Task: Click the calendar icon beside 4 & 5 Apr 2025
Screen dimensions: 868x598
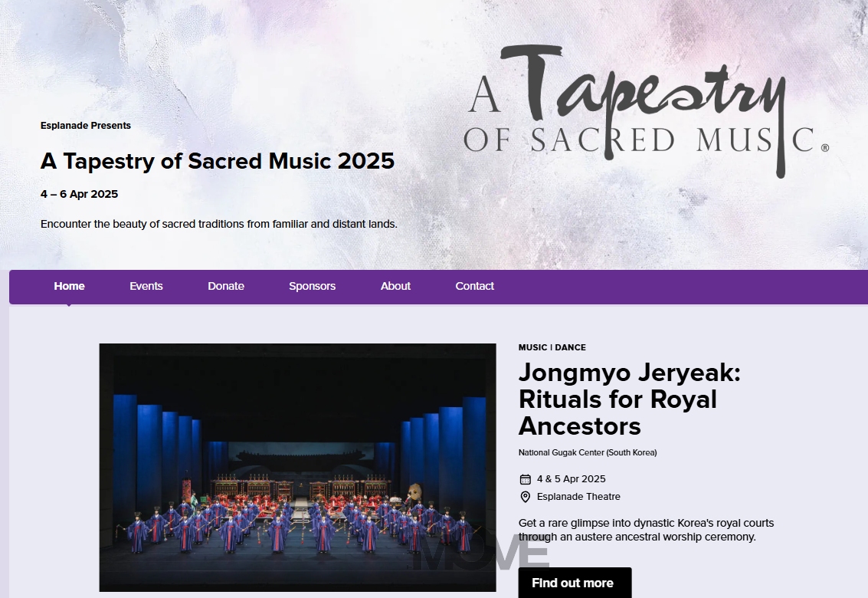Action: 525,479
